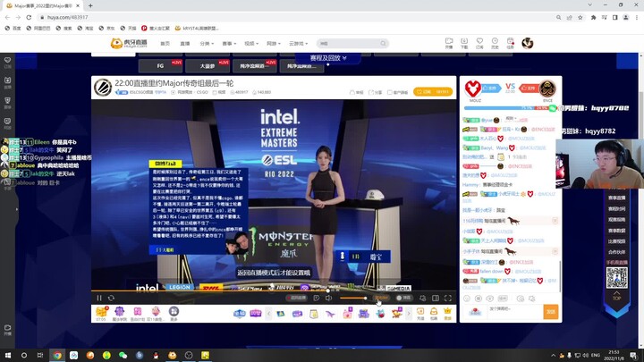Click the Huya logo
This screenshot has width=644, height=362.
click(128, 43)
